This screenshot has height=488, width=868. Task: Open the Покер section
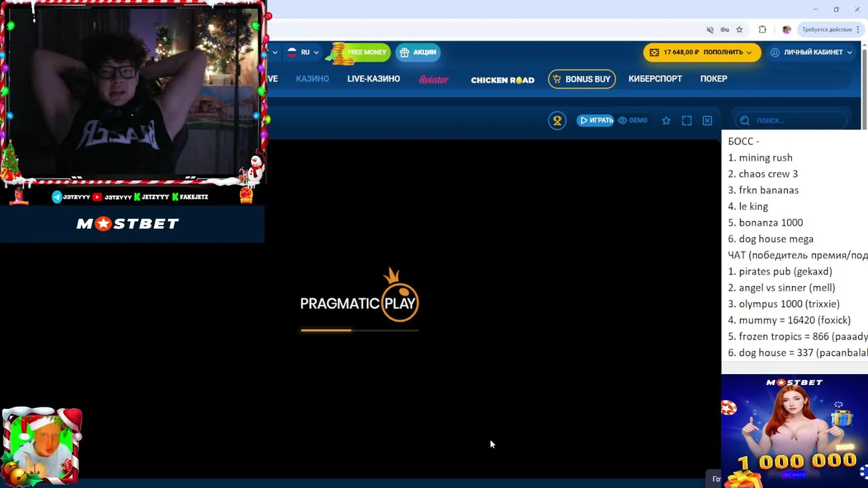[x=713, y=79]
